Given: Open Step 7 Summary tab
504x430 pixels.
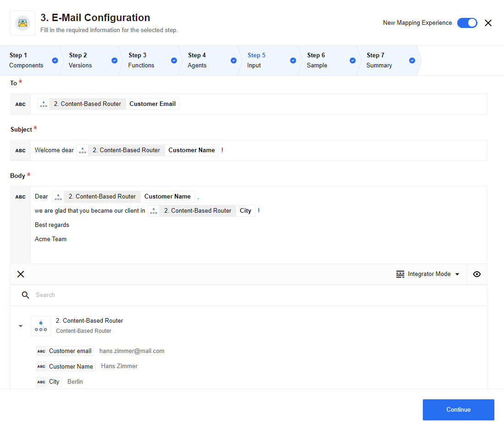Looking at the screenshot, I should tap(387, 61).
